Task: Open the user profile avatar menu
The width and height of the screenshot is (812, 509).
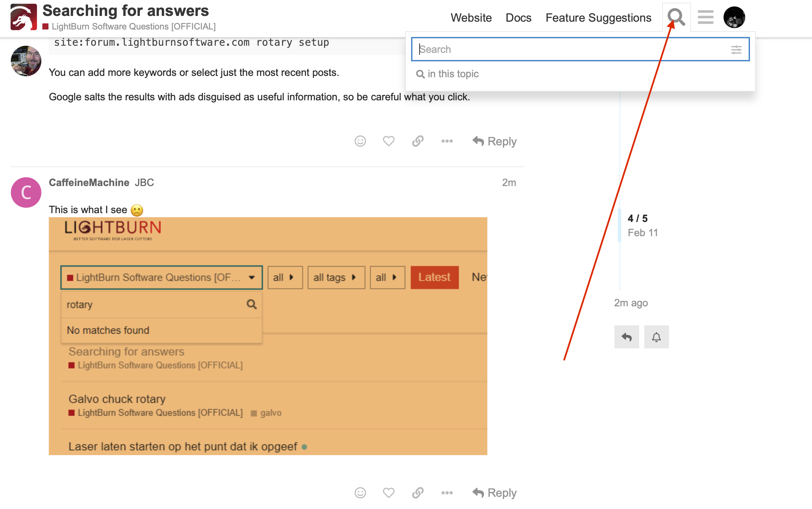Action: 734,17
